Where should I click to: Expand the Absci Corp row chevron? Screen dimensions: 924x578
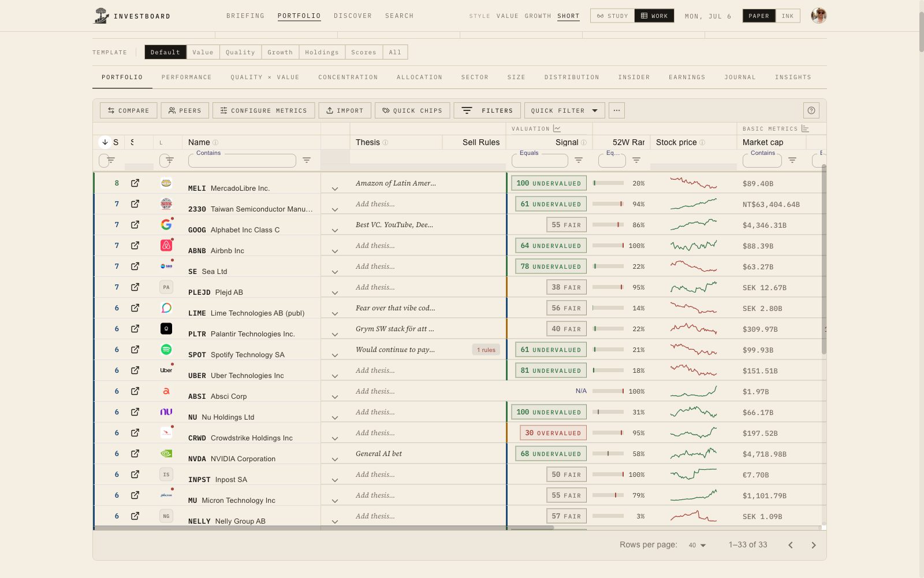(335, 397)
